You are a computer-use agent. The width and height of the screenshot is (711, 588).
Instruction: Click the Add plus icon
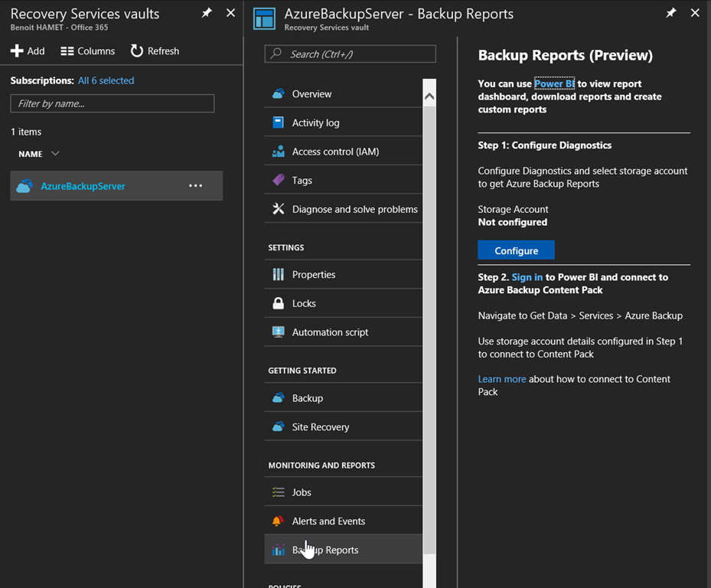17,51
